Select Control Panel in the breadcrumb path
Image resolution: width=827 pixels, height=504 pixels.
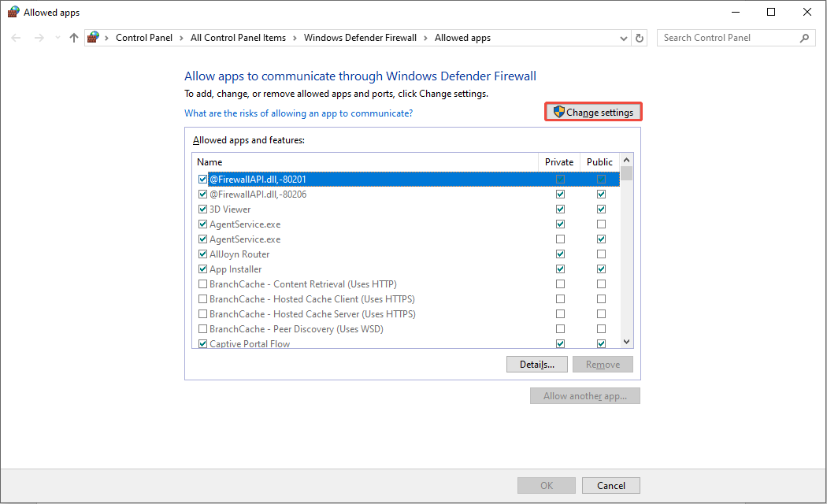click(x=144, y=37)
